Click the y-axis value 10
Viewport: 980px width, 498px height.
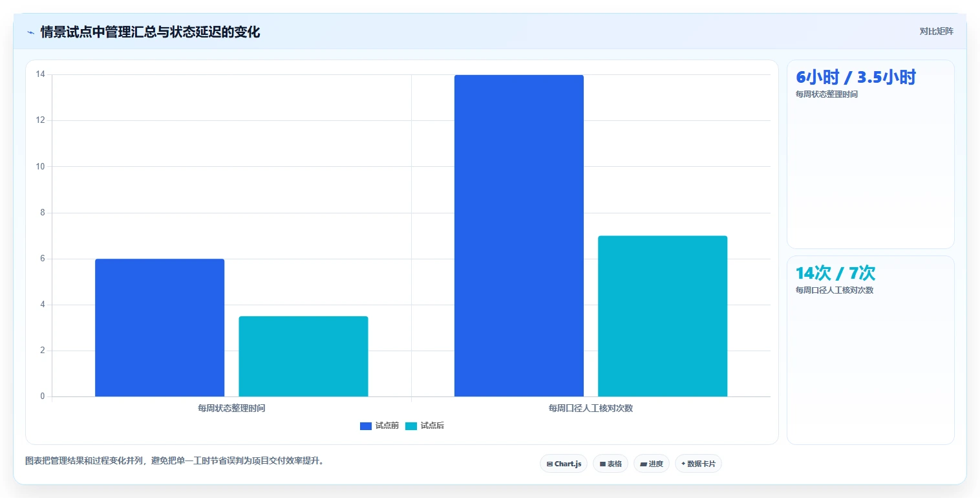tap(40, 166)
